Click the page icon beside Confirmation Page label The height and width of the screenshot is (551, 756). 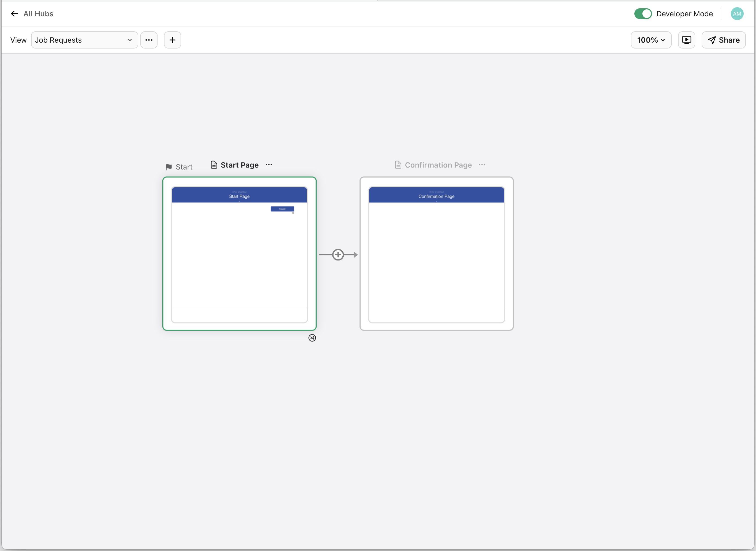click(398, 165)
